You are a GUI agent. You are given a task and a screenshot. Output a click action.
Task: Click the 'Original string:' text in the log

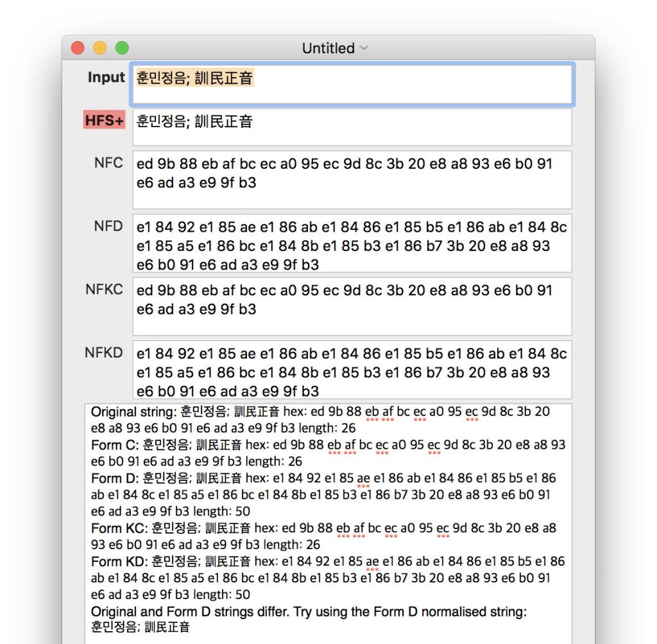[133, 412]
